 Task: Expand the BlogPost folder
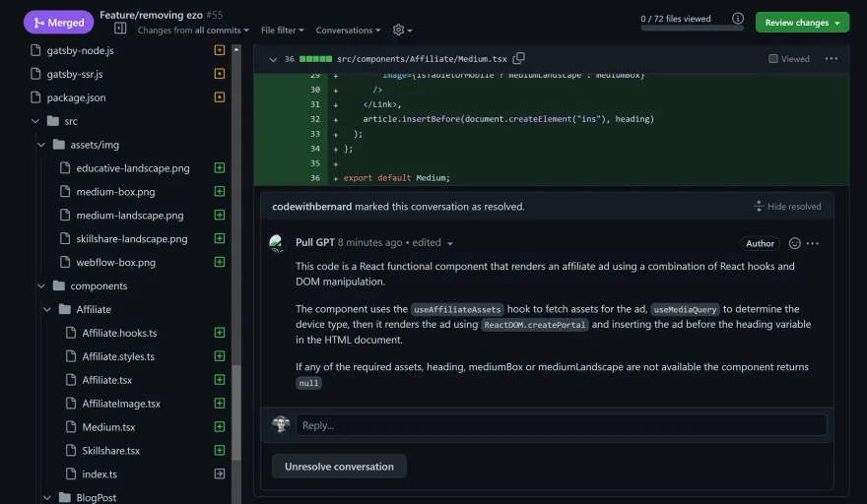(x=47, y=497)
